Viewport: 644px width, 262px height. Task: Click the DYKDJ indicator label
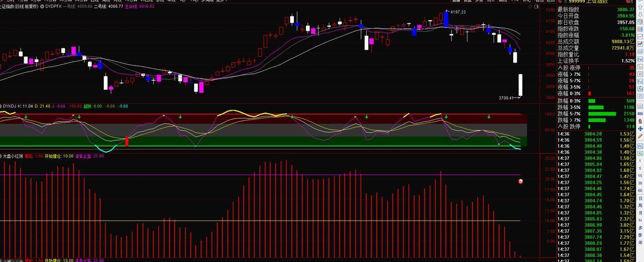pos(9,106)
